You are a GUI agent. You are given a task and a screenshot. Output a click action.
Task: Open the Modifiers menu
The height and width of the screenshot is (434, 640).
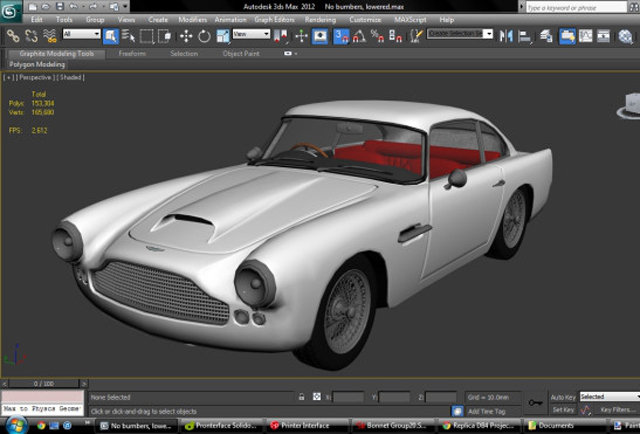(192, 19)
